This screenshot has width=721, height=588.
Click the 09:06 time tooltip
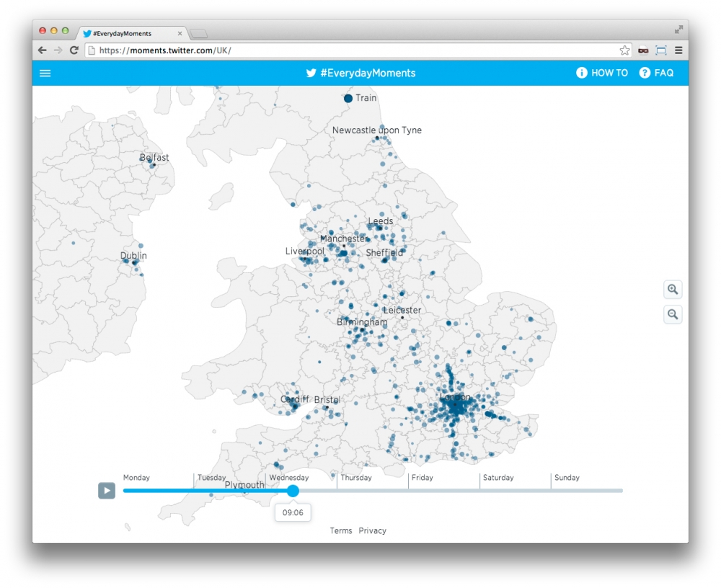(293, 512)
